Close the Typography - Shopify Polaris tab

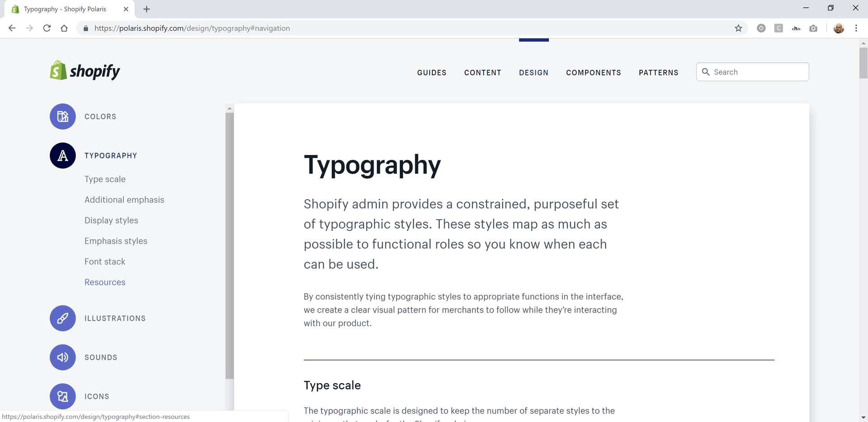click(x=126, y=9)
